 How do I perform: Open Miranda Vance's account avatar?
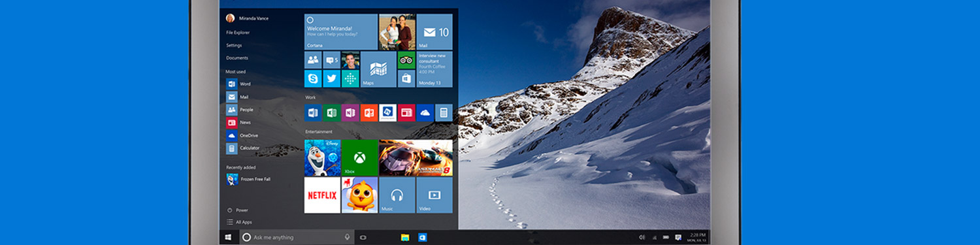230,18
